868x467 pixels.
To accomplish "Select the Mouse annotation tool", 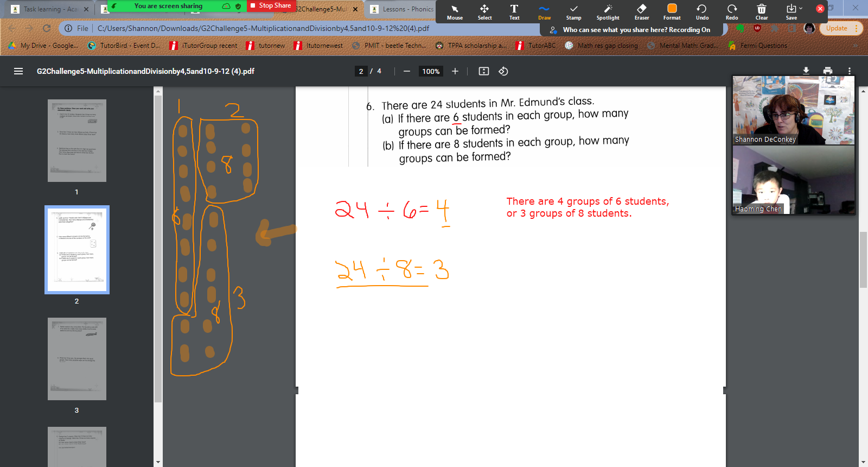I will (455, 12).
